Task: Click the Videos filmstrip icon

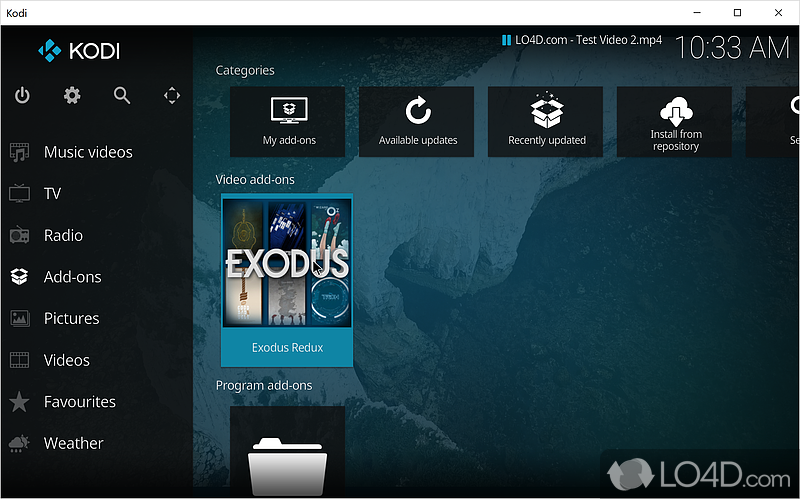Action: point(19,360)
